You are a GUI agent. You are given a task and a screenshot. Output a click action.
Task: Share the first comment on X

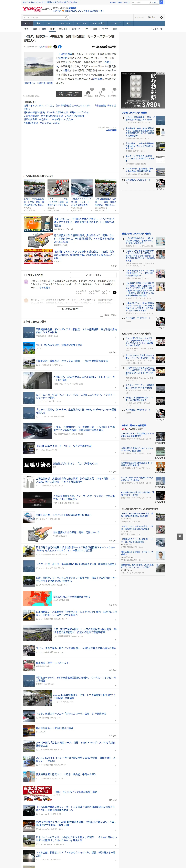[x=114, y=293]
